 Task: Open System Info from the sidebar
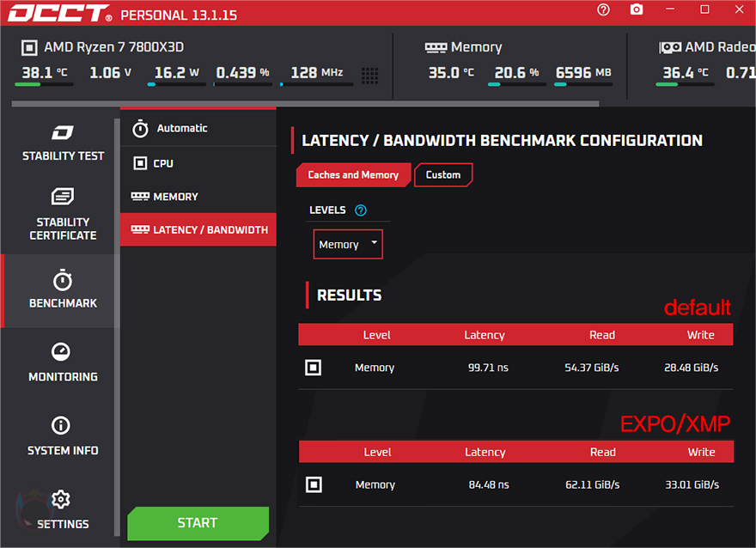tap(63, 436)
